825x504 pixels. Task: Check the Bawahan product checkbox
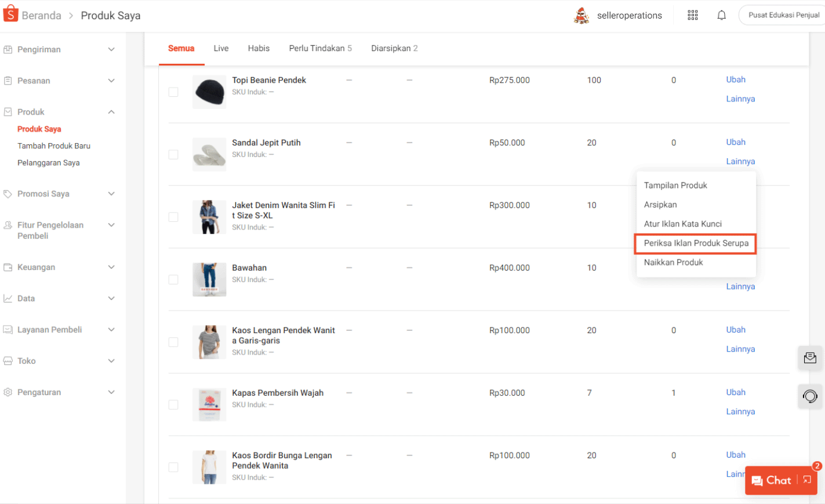pos(173,279)
